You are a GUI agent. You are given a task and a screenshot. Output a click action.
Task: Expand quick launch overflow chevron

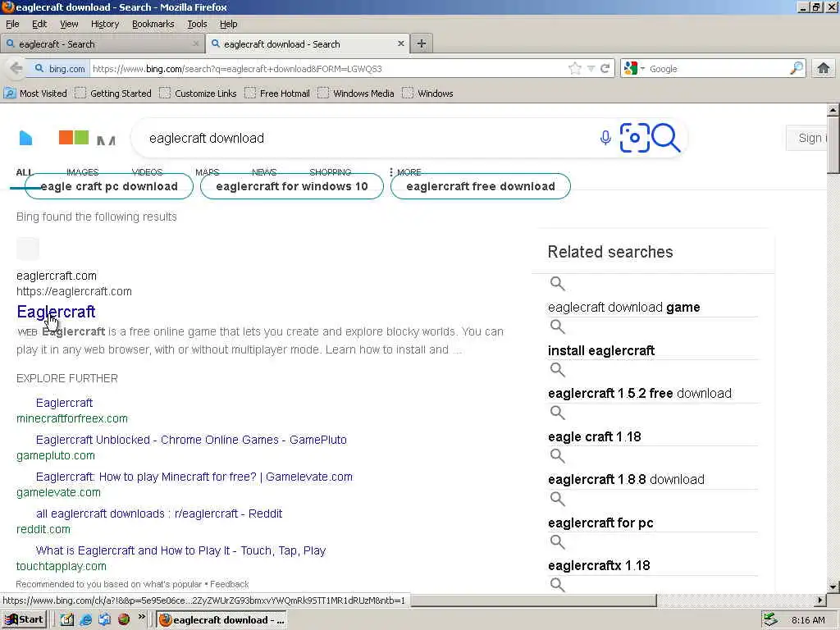[x=141, y=617]
